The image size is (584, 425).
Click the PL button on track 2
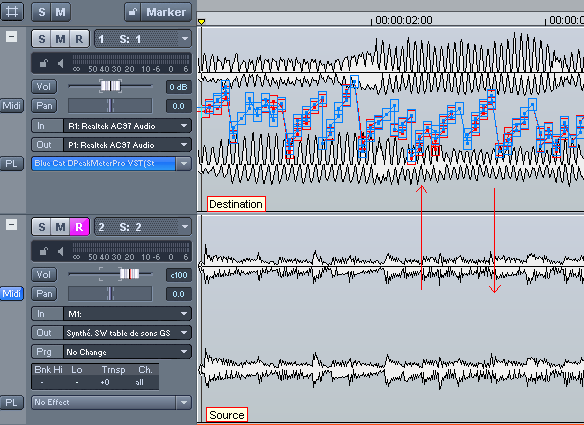(12, 402)
